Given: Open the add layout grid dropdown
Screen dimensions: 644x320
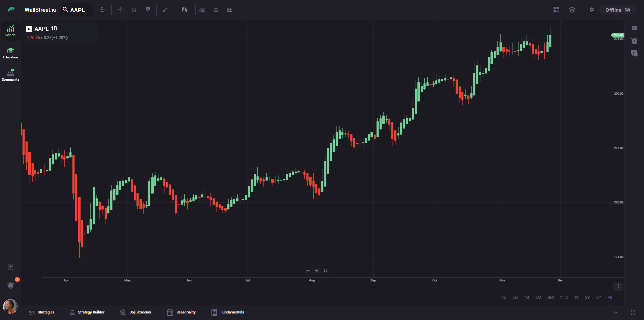Looking at the screenshot, I should click(556, 10).
